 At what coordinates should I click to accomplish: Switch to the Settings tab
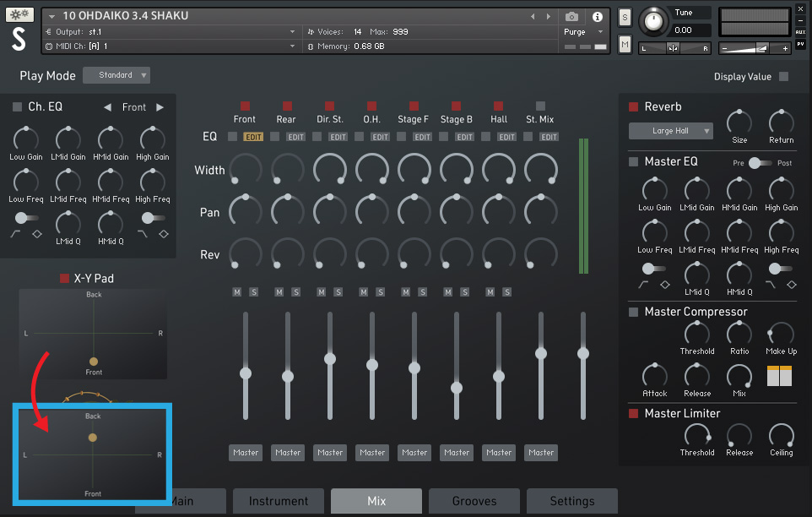click(x=572, y=501)
